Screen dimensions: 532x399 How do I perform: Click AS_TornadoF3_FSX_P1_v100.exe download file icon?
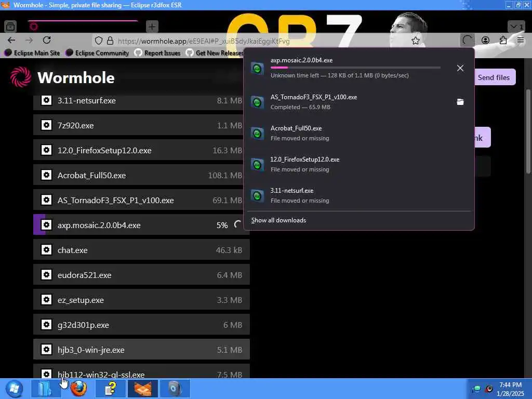[x=257, y=102]
